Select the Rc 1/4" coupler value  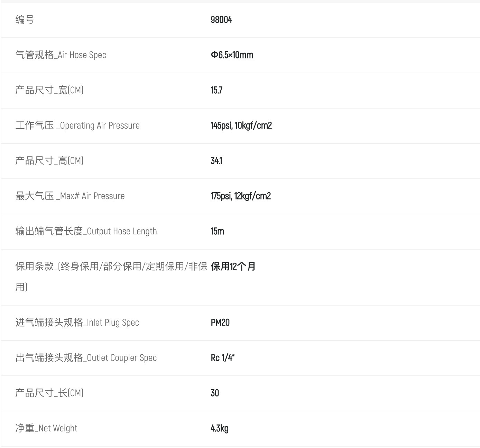[223, 358]
